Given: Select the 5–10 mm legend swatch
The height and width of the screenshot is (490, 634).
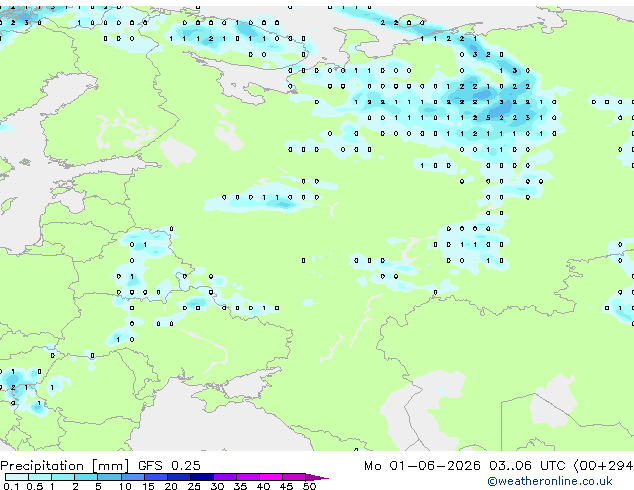Looking at the screenshot, I should coord(109,477).
